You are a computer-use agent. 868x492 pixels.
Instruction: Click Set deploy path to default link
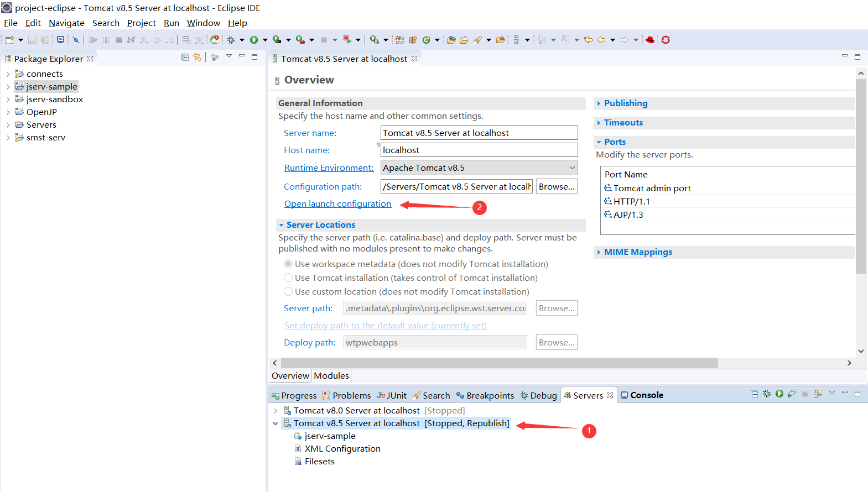[386, 326]
